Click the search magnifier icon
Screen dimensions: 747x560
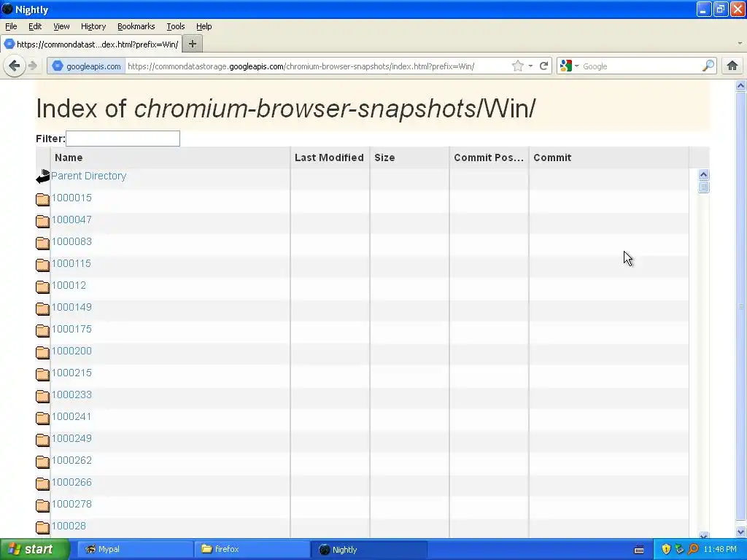pos(708,66)
